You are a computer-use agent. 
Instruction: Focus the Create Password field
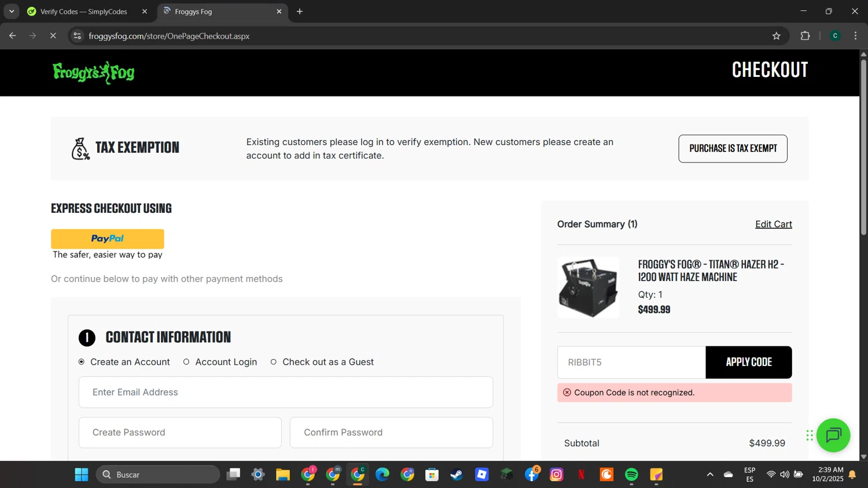pos(180,432)
